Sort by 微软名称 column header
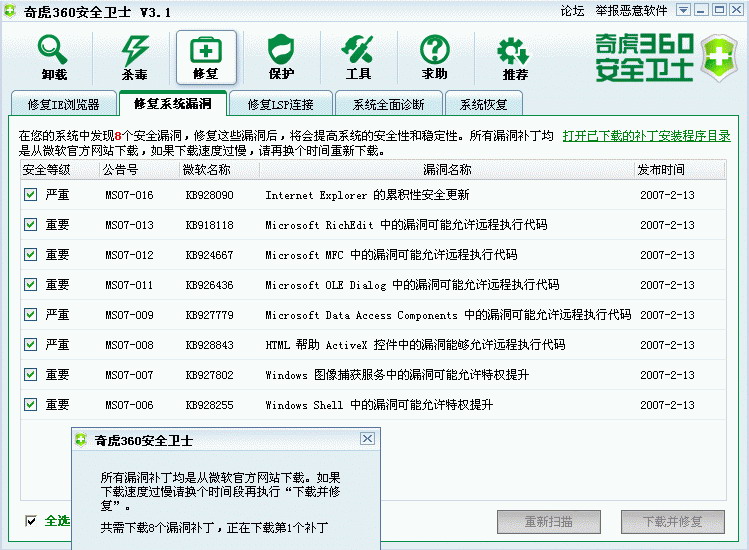749x550 pixels. coord(220,170)
